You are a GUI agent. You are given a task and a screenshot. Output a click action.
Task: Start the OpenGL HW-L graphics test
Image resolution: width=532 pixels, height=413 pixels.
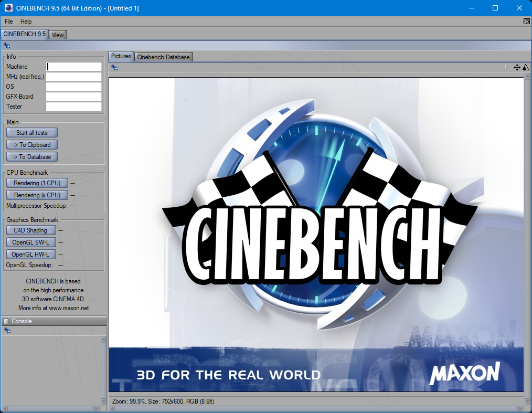coord(30,255)
